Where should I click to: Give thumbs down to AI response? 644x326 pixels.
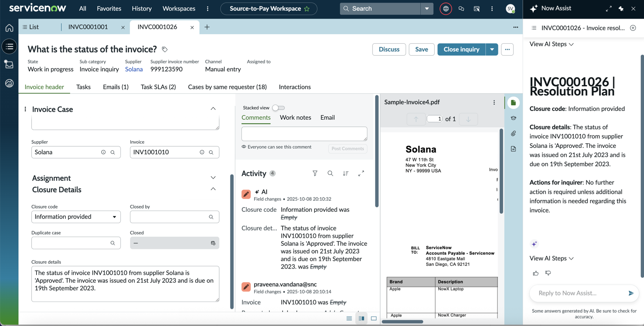[548, 273]
